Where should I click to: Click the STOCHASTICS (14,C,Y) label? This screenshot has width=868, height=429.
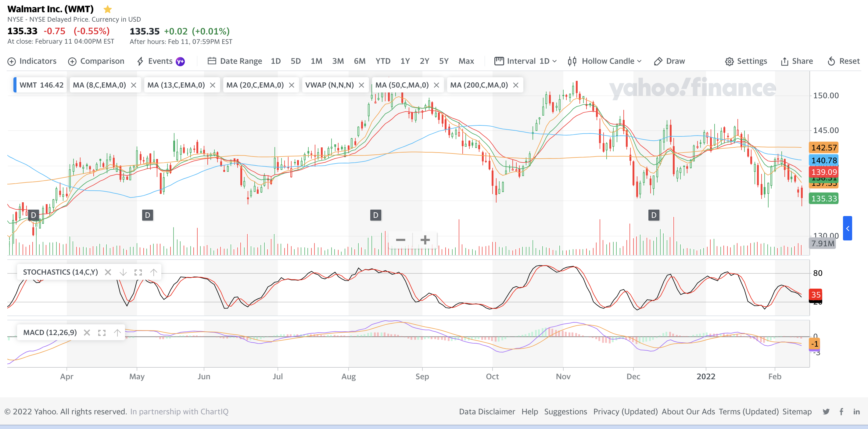60,272
